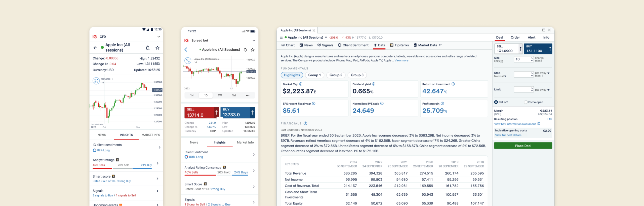Open Market Data external link icon
644x206 pixels.
[440, 45]
